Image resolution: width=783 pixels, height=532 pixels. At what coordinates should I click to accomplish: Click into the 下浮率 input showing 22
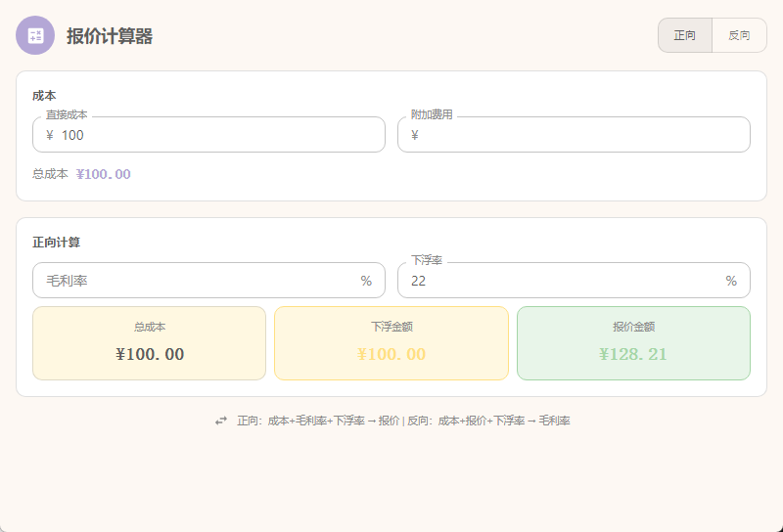tap(563, 281)
